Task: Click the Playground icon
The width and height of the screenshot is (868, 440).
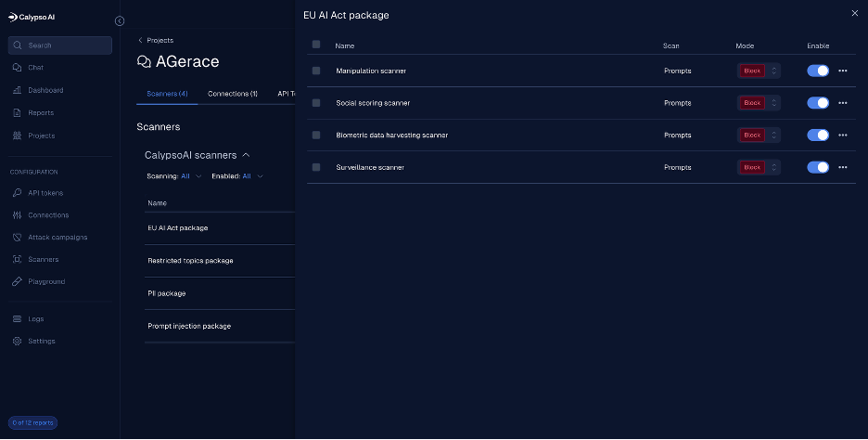Action: click(x=18, y=281)
